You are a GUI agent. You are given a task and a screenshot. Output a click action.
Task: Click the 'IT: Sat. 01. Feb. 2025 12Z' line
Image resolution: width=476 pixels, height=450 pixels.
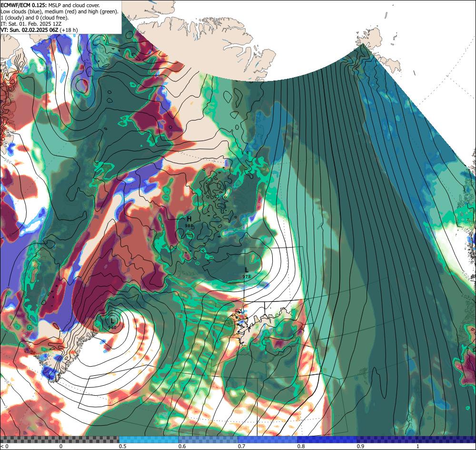point(31,24)
